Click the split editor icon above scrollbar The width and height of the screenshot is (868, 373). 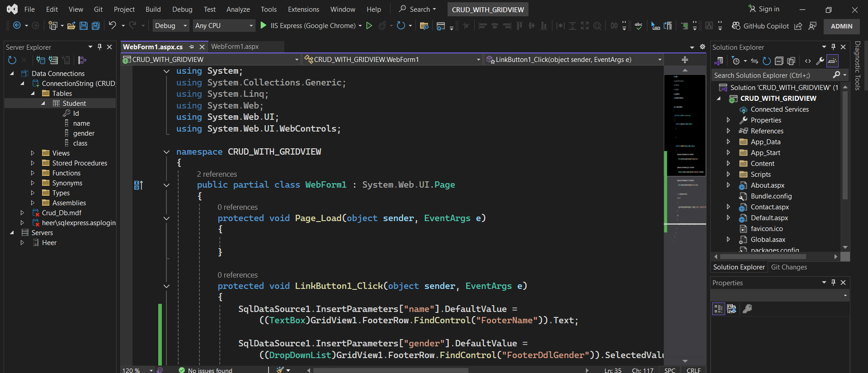pyautogui.click(x=685, y=60)
